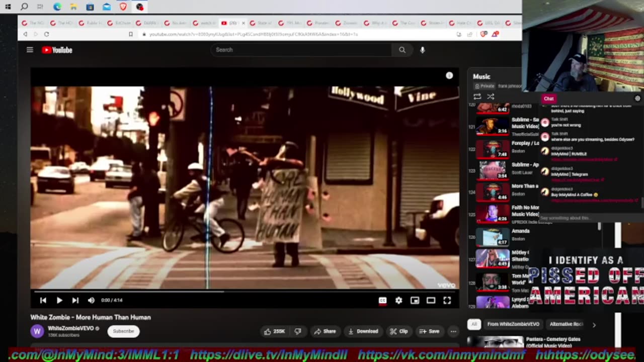Viewport: 644px width, 362px height.
Task: Subscribe to WhiteZombieVEVO
Action: 123,331
